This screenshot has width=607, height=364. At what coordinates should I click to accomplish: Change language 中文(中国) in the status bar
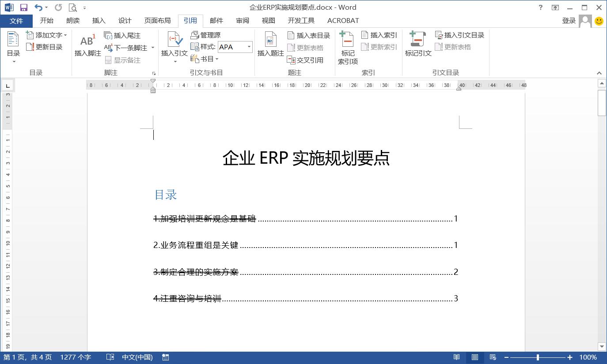(137, 357)
